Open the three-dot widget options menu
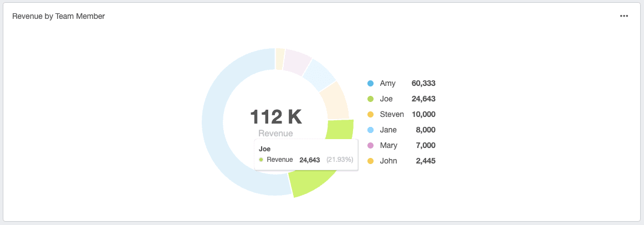 (x=624, y=16)
